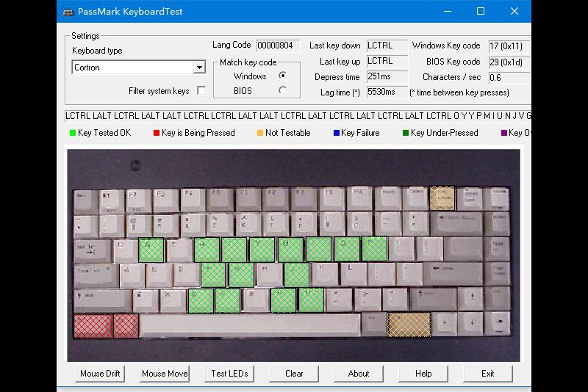Click the BIOS Key code field
Screen dimensions: 588x392
pos(509,62)
